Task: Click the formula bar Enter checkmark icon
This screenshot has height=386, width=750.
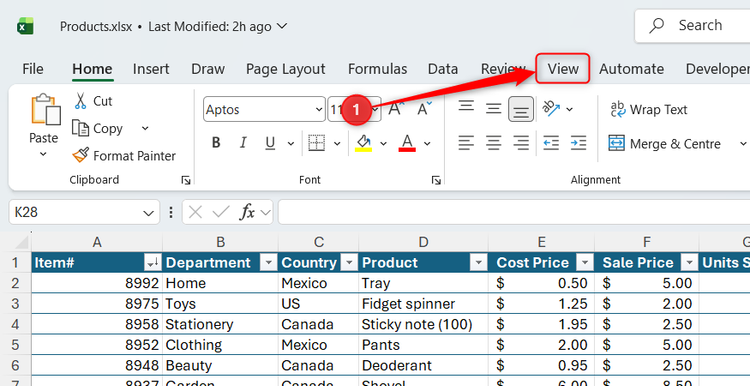Action: click(221, 212)
